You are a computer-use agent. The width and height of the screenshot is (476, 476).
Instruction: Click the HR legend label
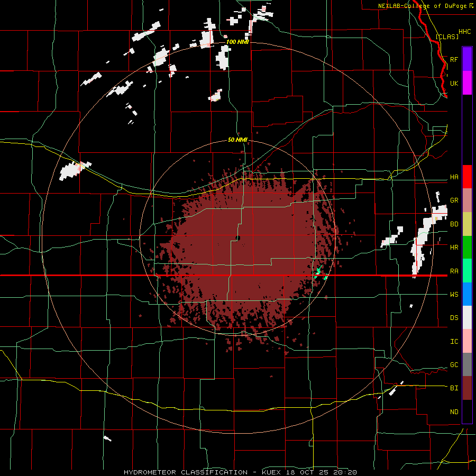coord(454,248)
